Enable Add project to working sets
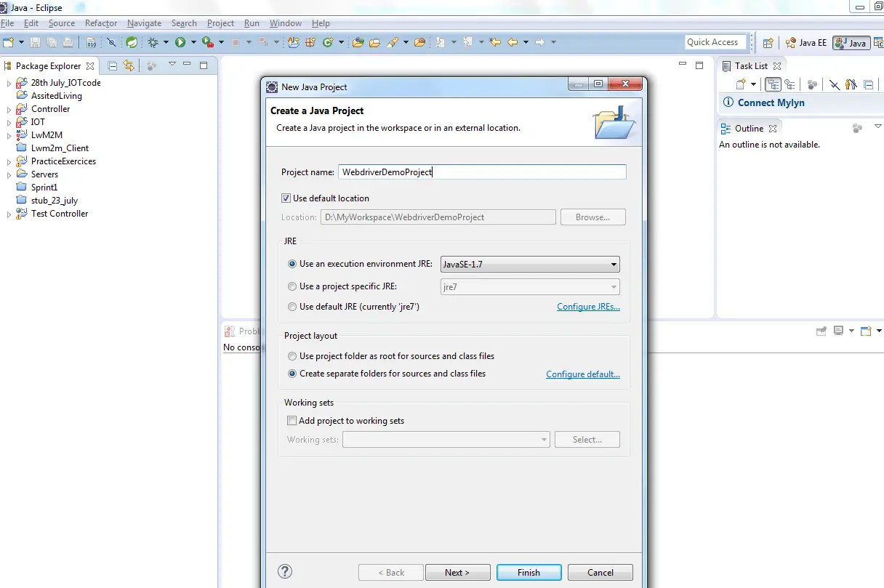 click(x=292, y=421)
